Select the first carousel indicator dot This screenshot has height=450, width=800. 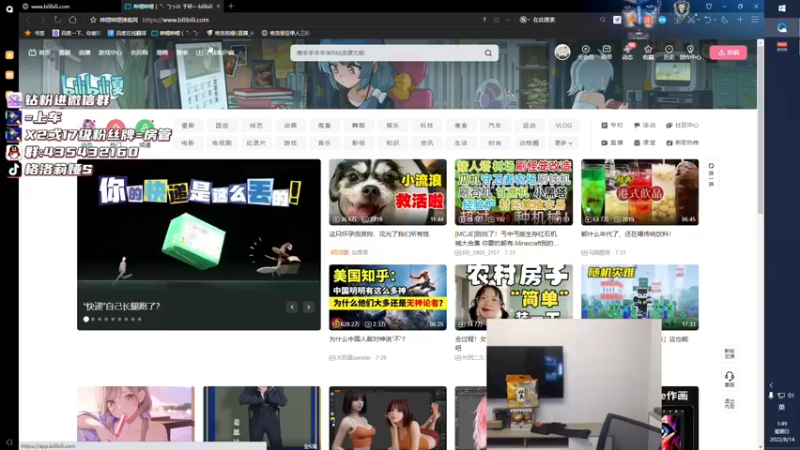(x=86, y=319)
